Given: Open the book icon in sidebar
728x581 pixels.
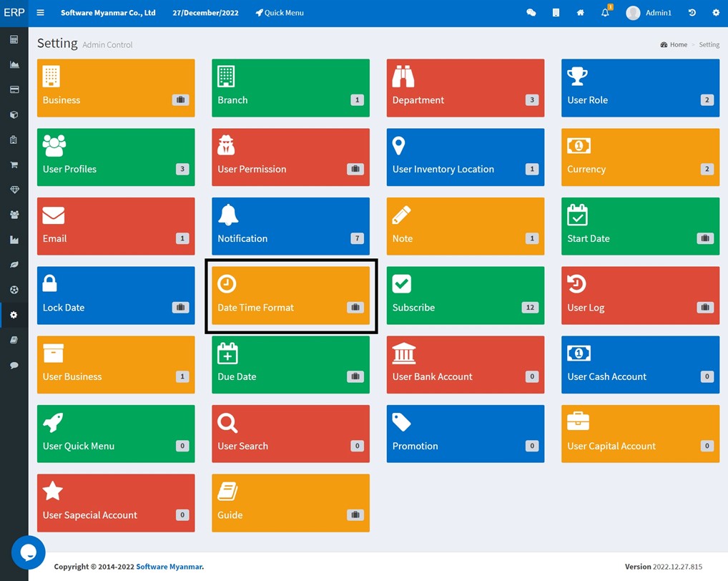Looking at the screenshot, I should pos(14,340).
